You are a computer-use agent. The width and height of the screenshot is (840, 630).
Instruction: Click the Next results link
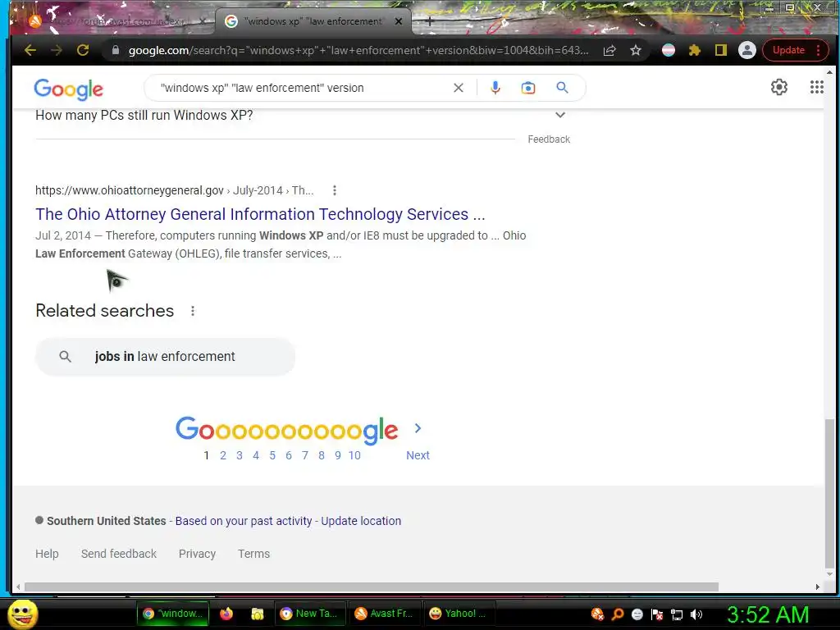point(418,455)
